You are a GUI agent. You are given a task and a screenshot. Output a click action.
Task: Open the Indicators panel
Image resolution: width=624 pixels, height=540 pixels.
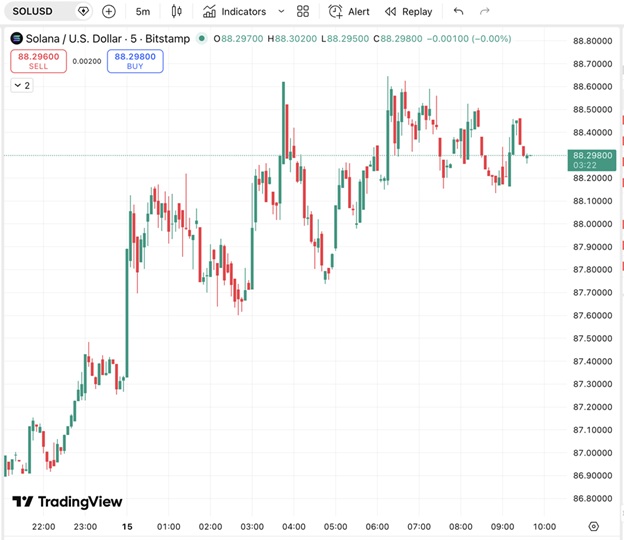click(234, 12)
